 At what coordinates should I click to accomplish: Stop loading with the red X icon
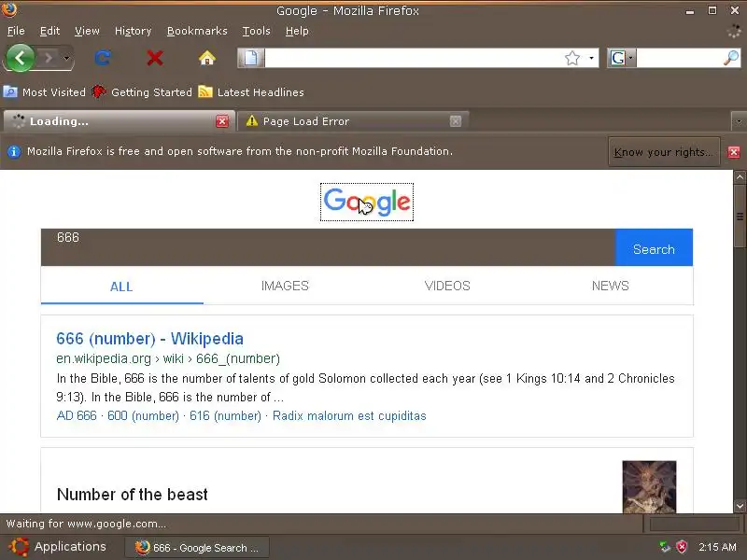pyautogui.click(x=155, y=58)
